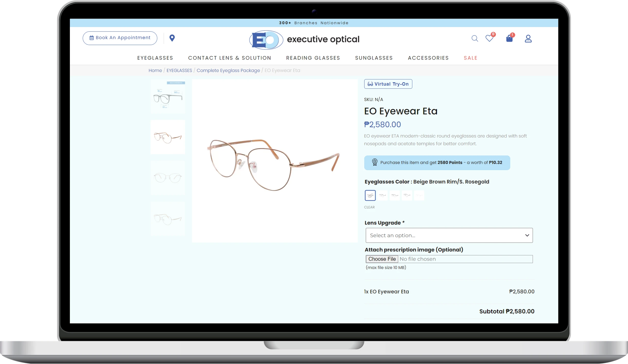The image size is (628, 364).
Task: Click the Subtotal ₱2,580.00 text
Action: (x=506, y=311)
